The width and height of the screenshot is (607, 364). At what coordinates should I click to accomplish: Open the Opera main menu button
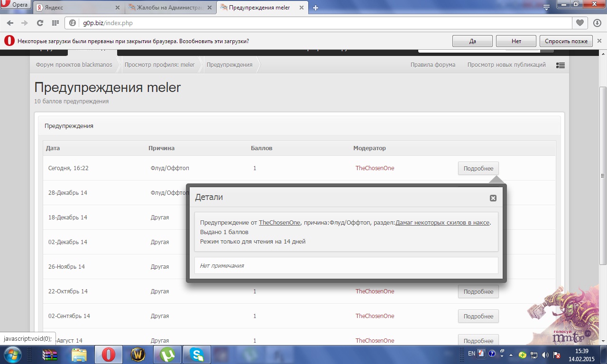[x=15, y=5]
